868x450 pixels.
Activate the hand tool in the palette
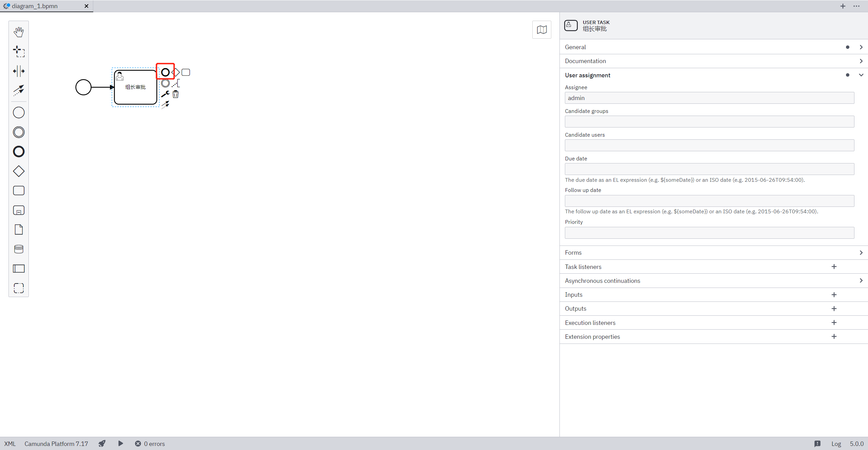tap(19, 32)
